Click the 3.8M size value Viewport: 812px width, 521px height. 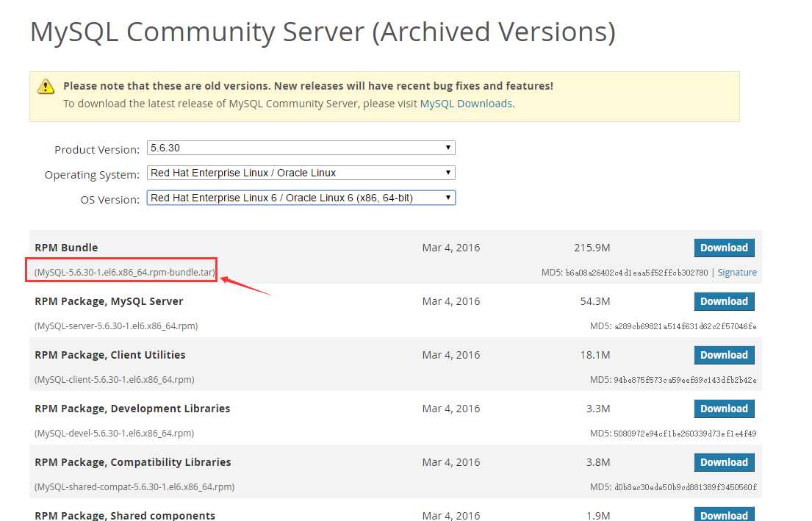click(598, 462)
